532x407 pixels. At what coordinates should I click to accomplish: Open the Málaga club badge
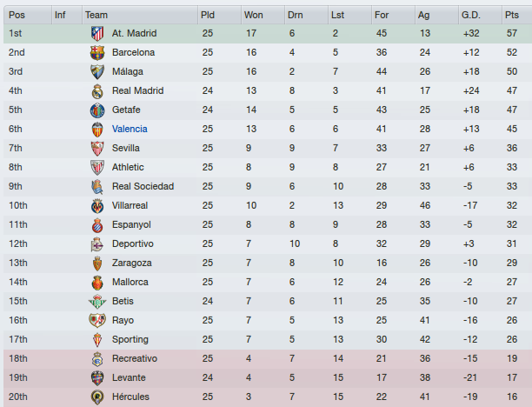[x=97, y=71]
